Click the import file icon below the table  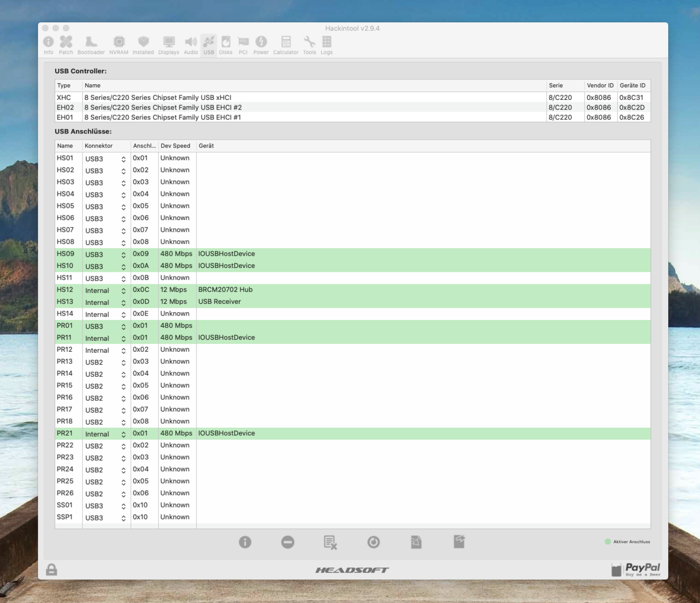coord(416,542)
